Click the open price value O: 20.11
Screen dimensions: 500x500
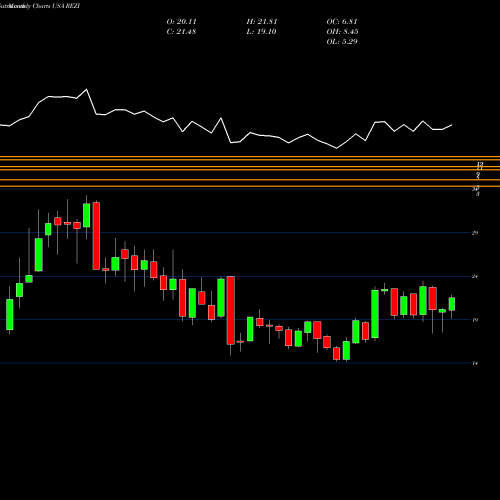(x=182, y=22)
